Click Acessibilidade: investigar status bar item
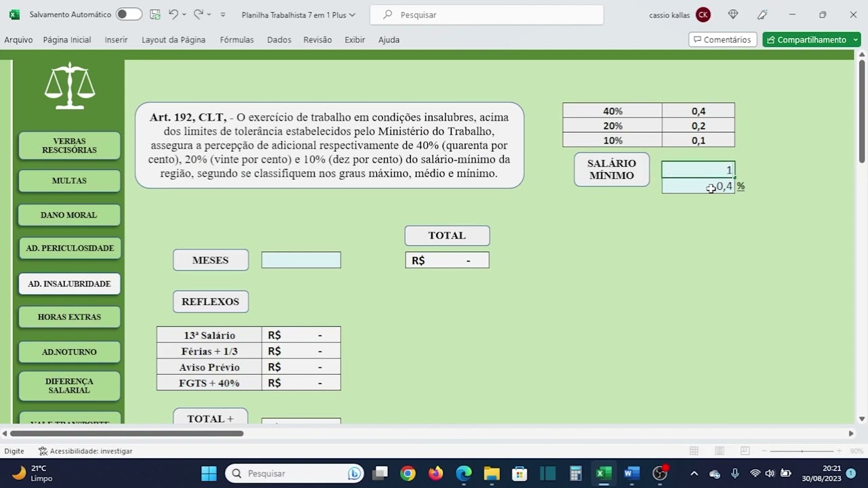This screenshot has height=488, width=868. click(x=85, y=451)
